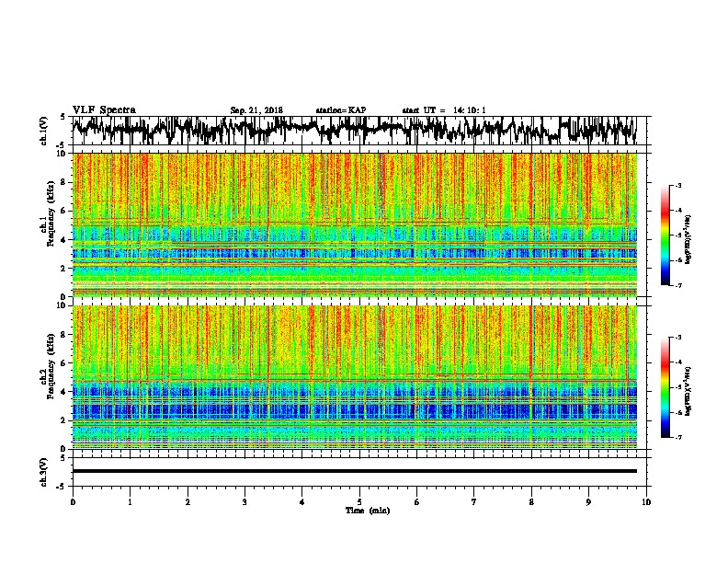This screenshot has height=563, width=728.
Task: Click the "-7" label on ch.2 color bar
Action: (677, 438)
